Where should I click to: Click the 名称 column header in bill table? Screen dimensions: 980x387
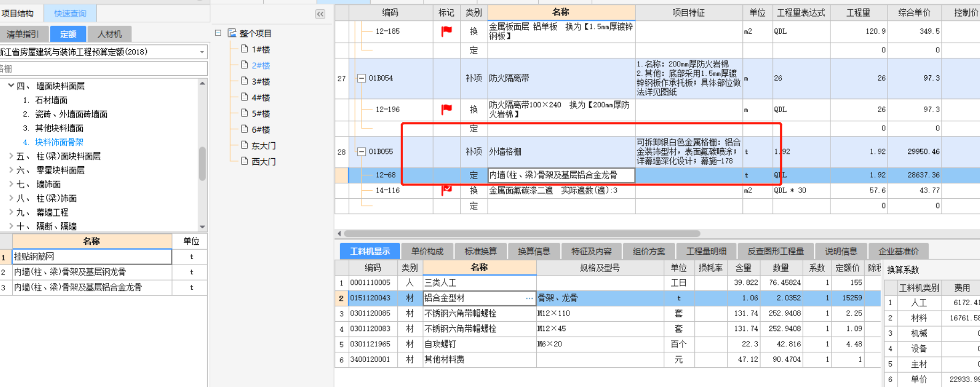point(561,12)
